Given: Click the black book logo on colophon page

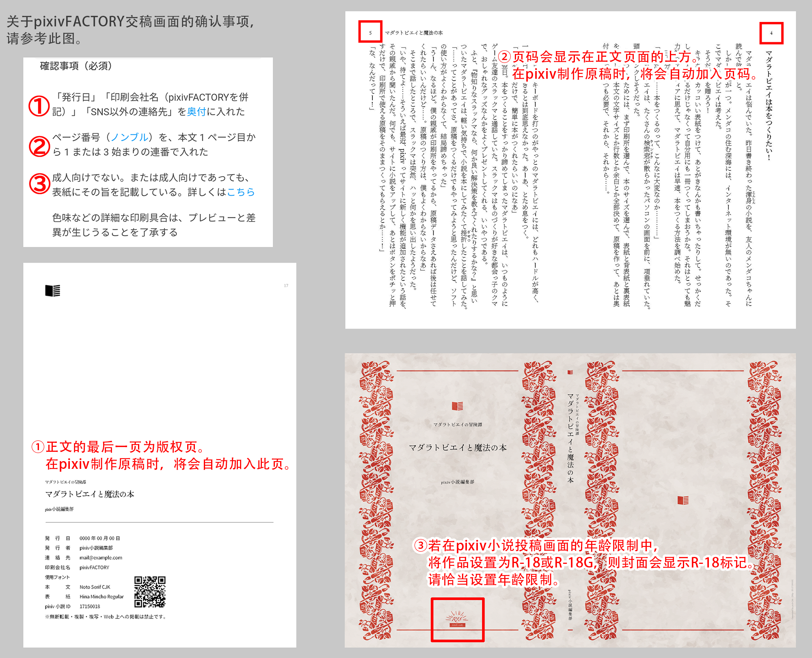Looking at the screenshot, I should tap(53, 291).
